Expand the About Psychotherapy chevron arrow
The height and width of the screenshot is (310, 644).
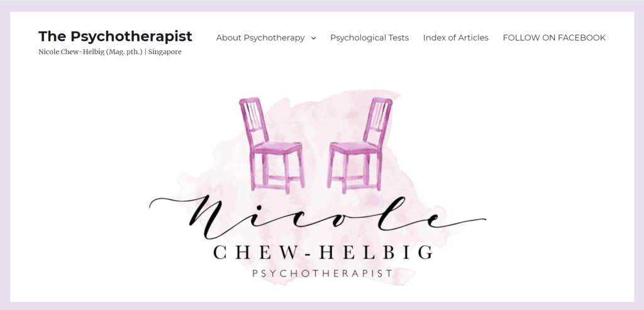coord(313,38)
